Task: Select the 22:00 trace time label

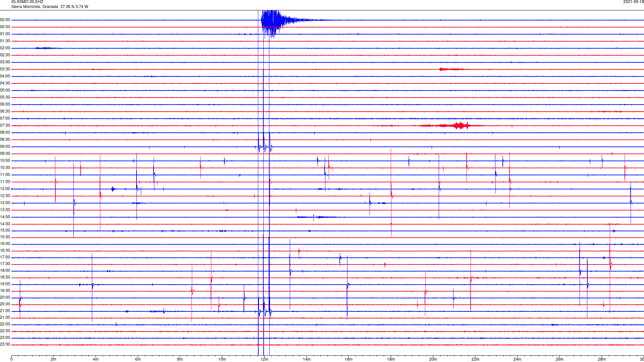Action: coord(5,324)
